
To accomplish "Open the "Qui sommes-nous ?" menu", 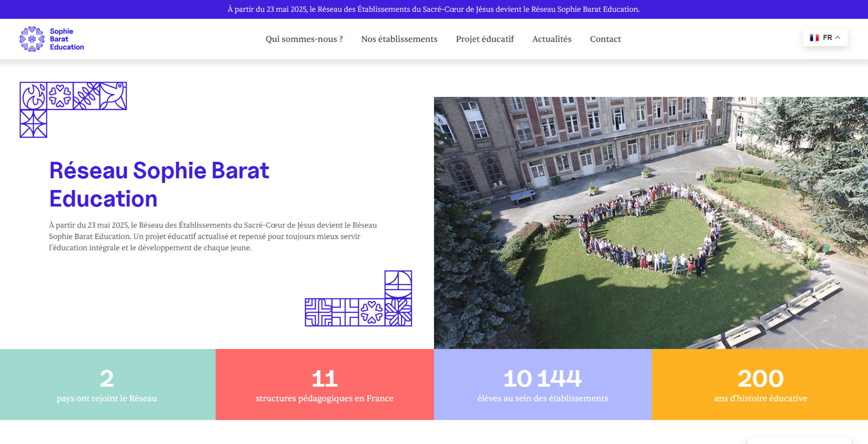I will 304,39.
